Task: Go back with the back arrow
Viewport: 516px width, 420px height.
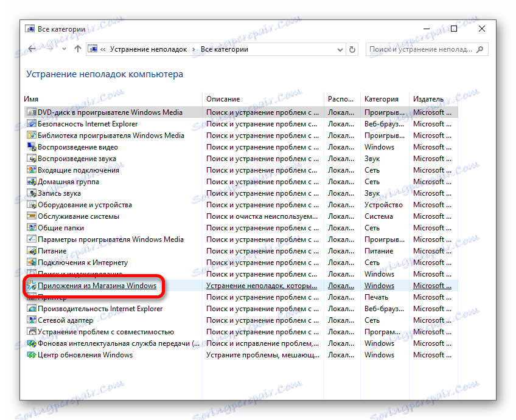Action: pos(32,49)
